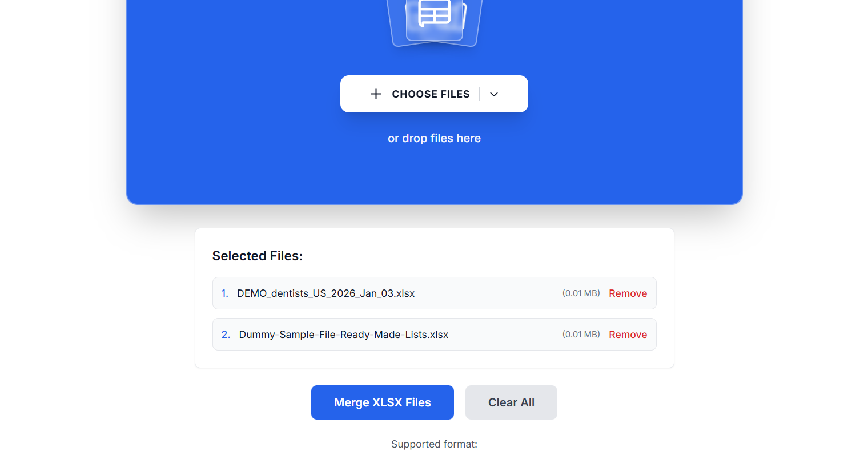Image resolution: width=868 pixels, height=455 pixels.
Task: Clear All selected files
Action: click(x=511, y=402)
